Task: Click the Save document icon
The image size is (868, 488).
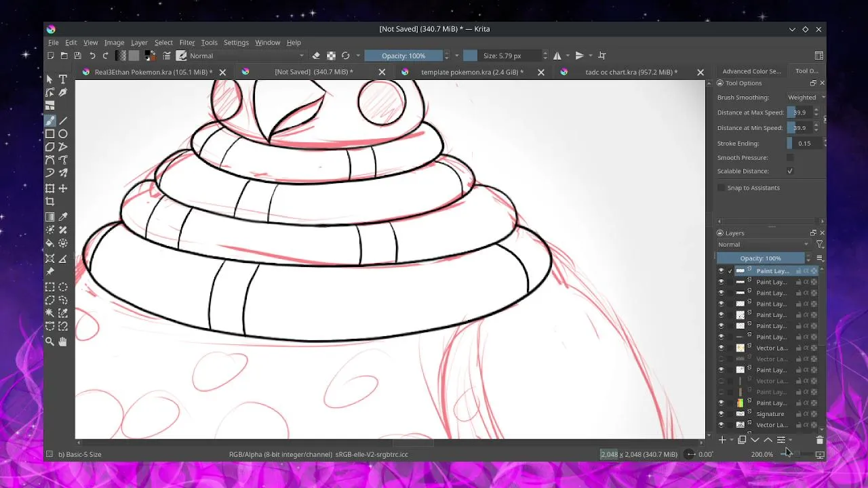Action: pyautogui.click(x=77, y=56)
